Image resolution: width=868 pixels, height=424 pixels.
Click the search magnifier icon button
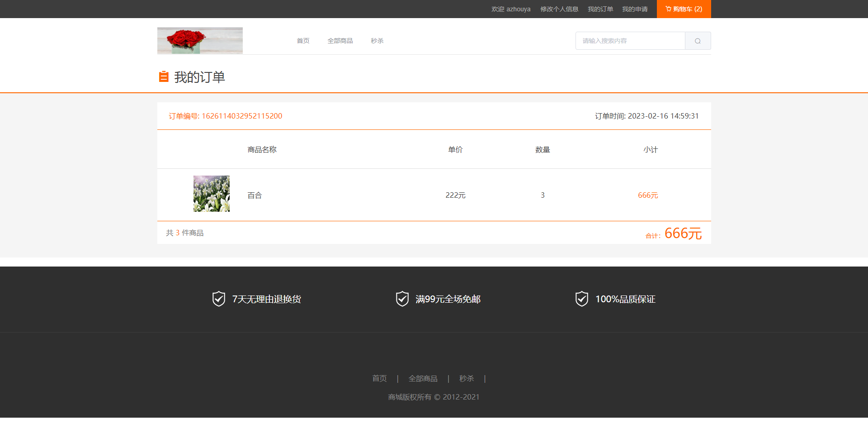698,41
